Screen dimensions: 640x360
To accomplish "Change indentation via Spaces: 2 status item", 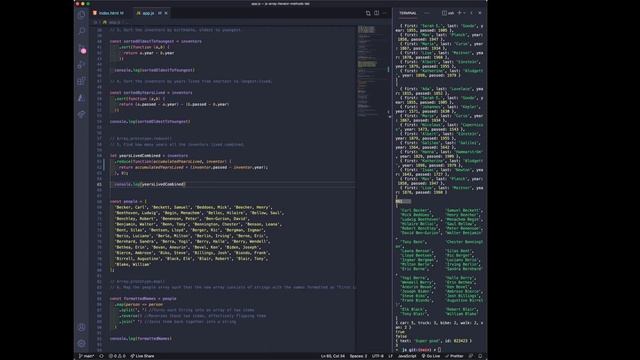I will click(x=358, y=356).
